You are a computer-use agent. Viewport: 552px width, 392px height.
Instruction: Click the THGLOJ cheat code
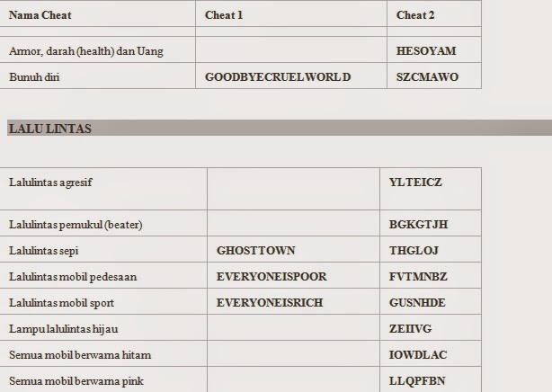tap(414, 251)
